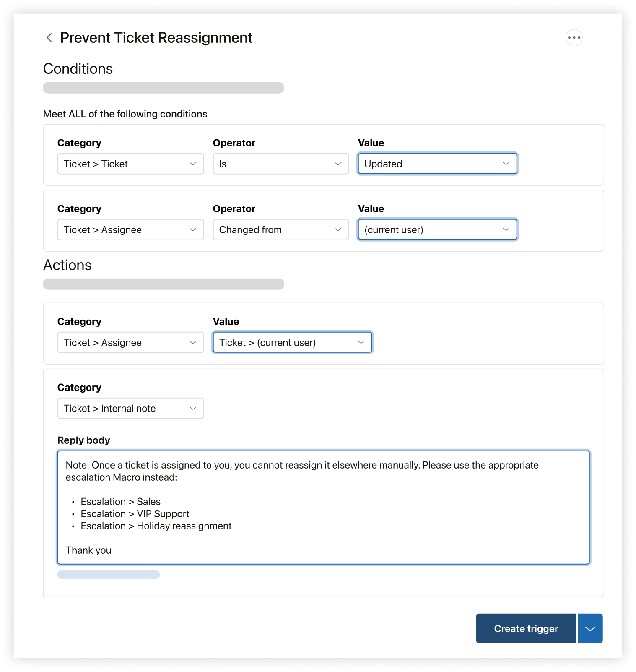Viewport: 636px width, 672px height.
Task: Expand the arrow next to Create trigger
Action: tap(590, 628)
